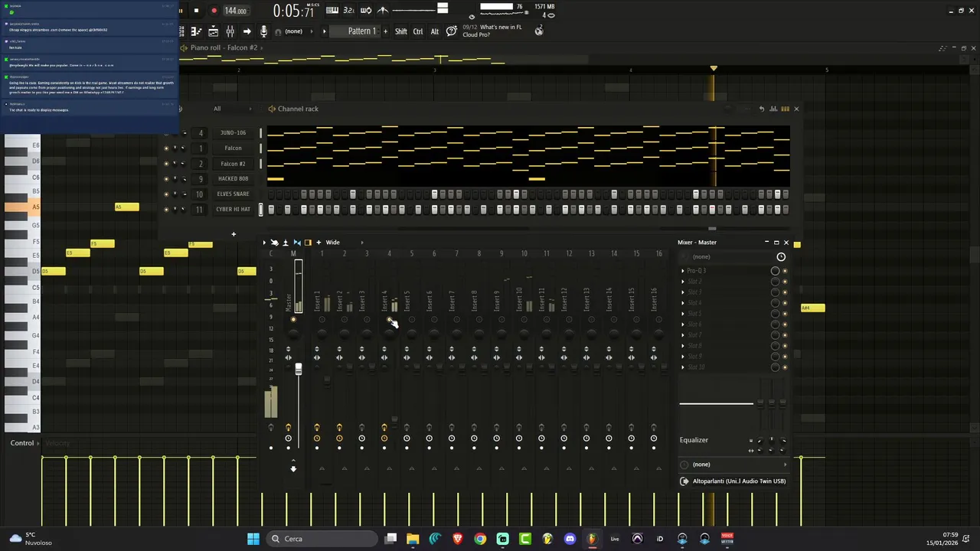
Task: Select the JUNO-106 channel button
Action: coord(233,132)
